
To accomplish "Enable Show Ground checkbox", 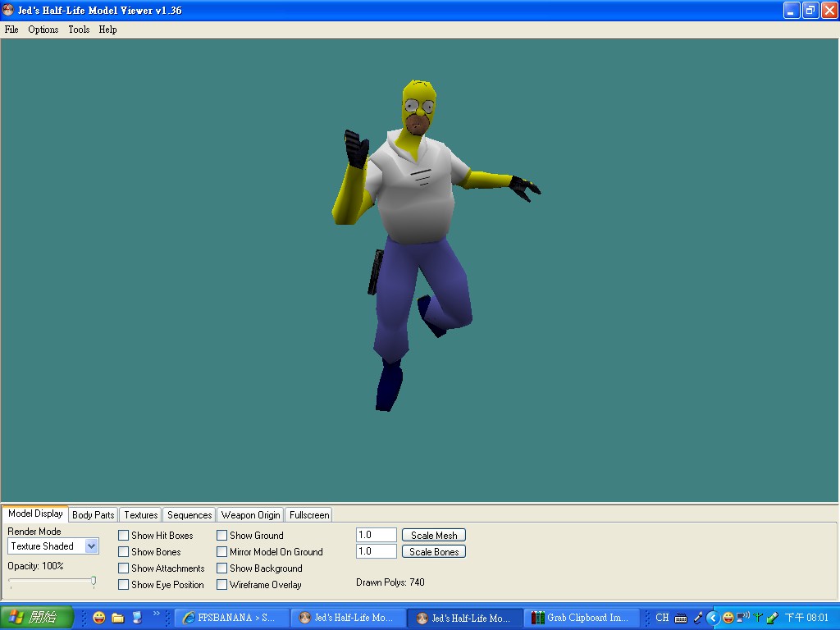I will point(221,535).
